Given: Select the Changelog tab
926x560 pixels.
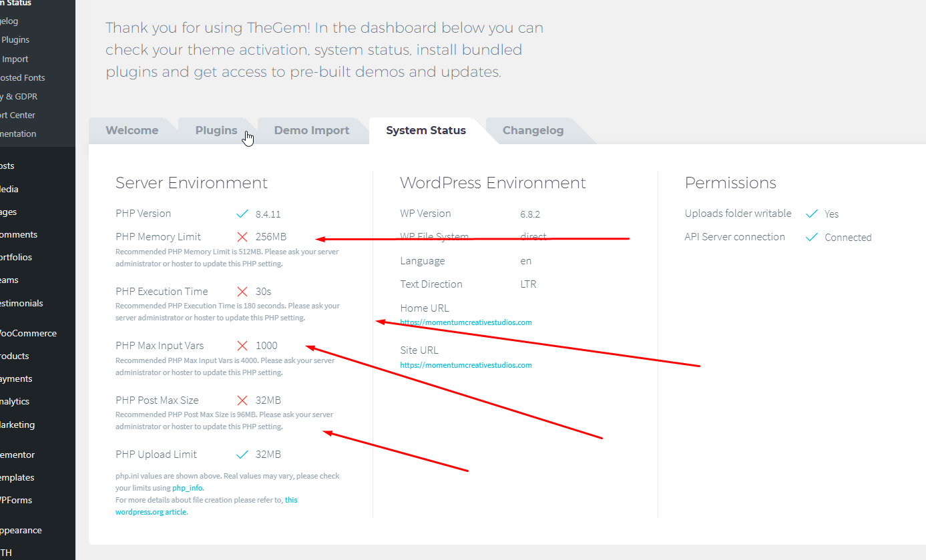Looking at the screenshot, I should coord(533,131).
